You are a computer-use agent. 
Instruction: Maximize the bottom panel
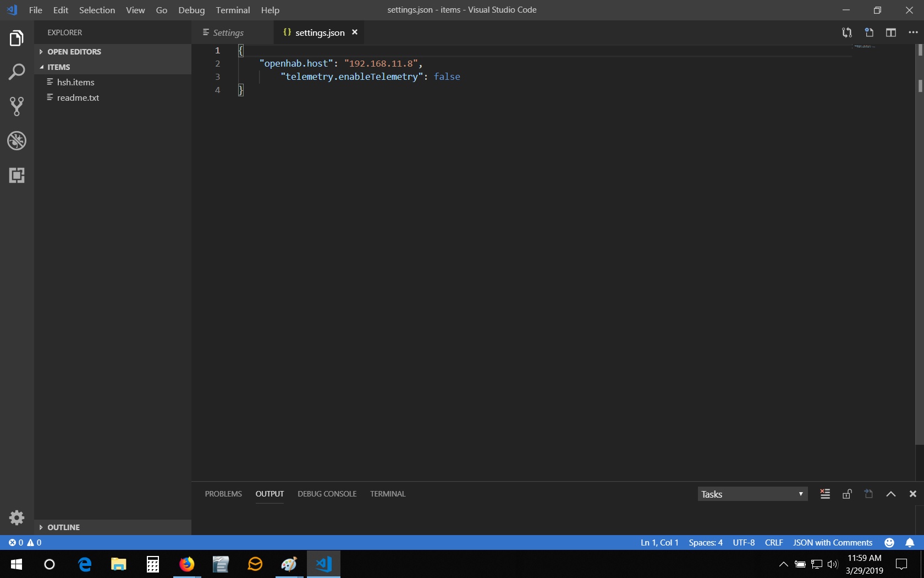pyautogui.click(x=891, y=494)
